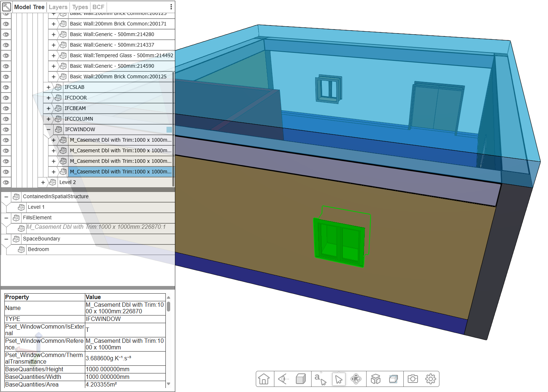Expand the Level 2 node
Screen dimensions: 548x392
tap(43, 183)
